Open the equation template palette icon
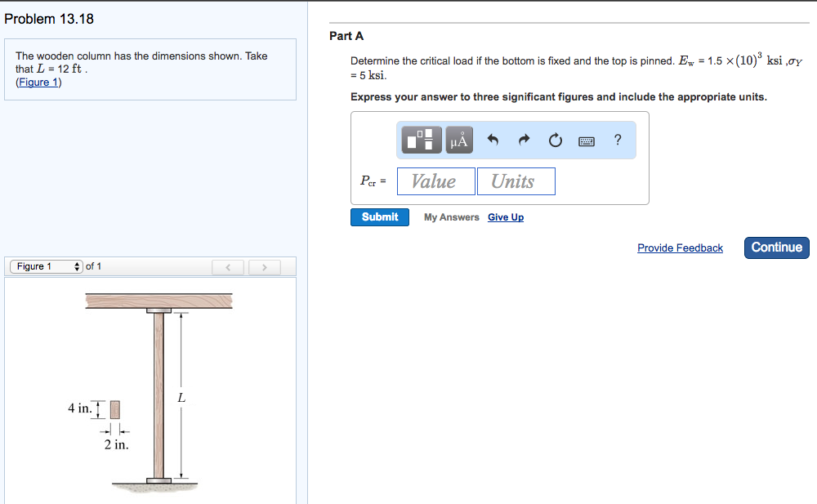 [x=420, y=140]
